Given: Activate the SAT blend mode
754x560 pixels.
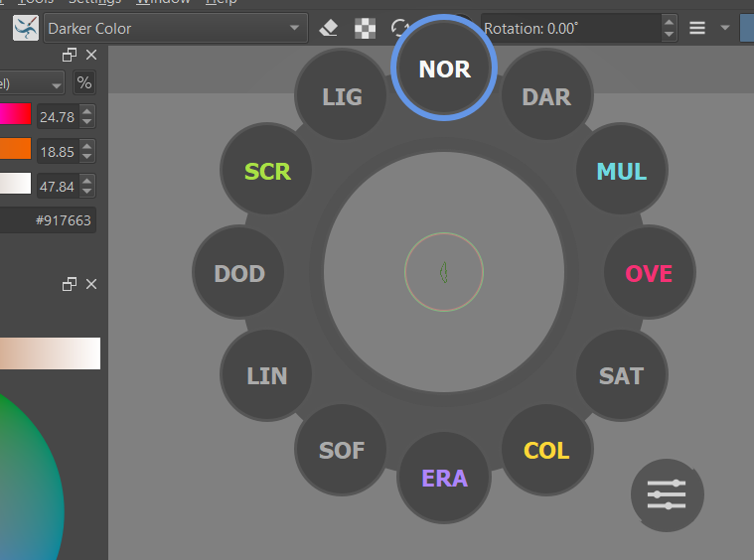Looking at the screenshot, I should coord(621,375).
